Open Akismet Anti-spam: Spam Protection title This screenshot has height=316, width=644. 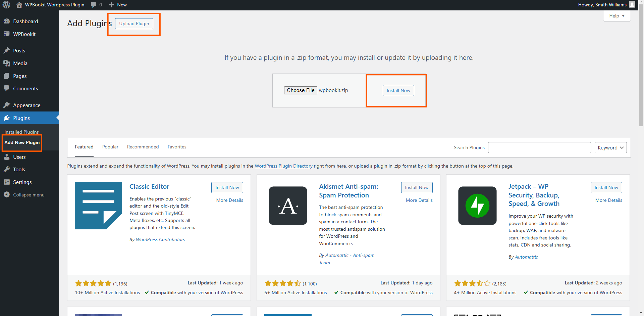coord(348,191)
